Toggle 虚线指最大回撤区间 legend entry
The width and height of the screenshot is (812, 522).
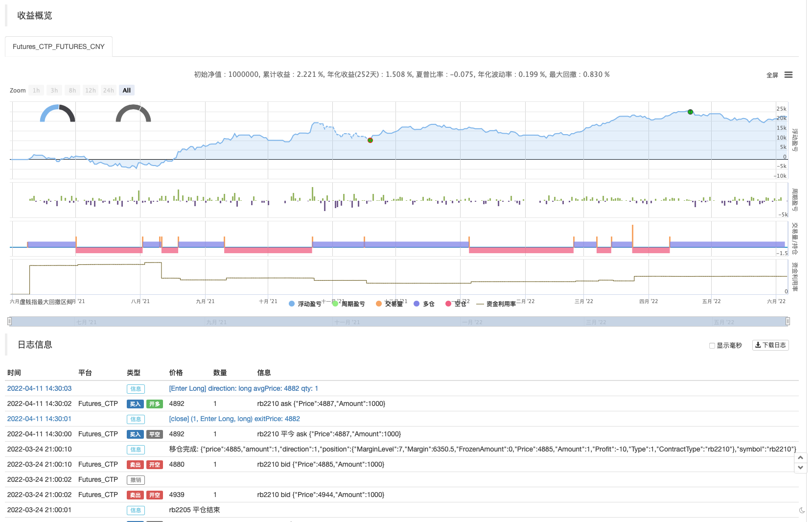[x=46, y=302]
